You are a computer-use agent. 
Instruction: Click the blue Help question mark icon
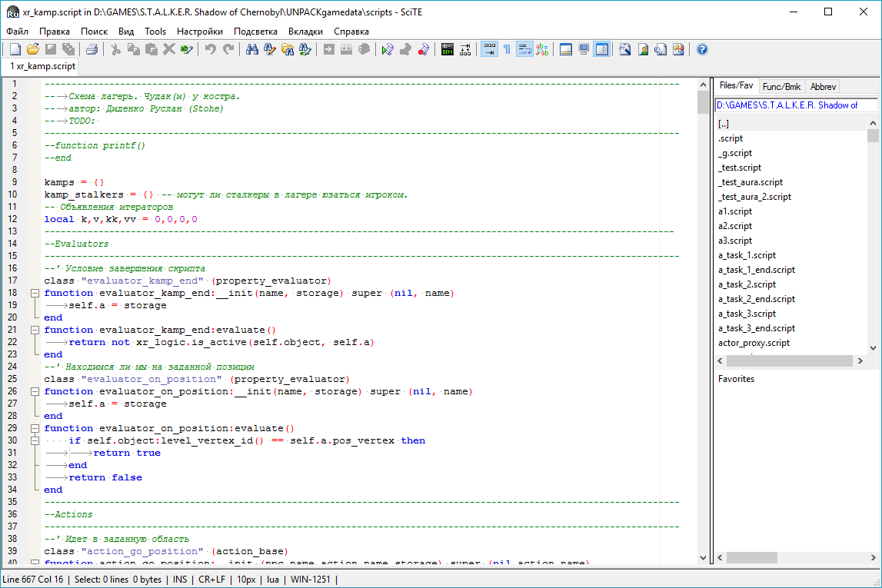[702, 49]
